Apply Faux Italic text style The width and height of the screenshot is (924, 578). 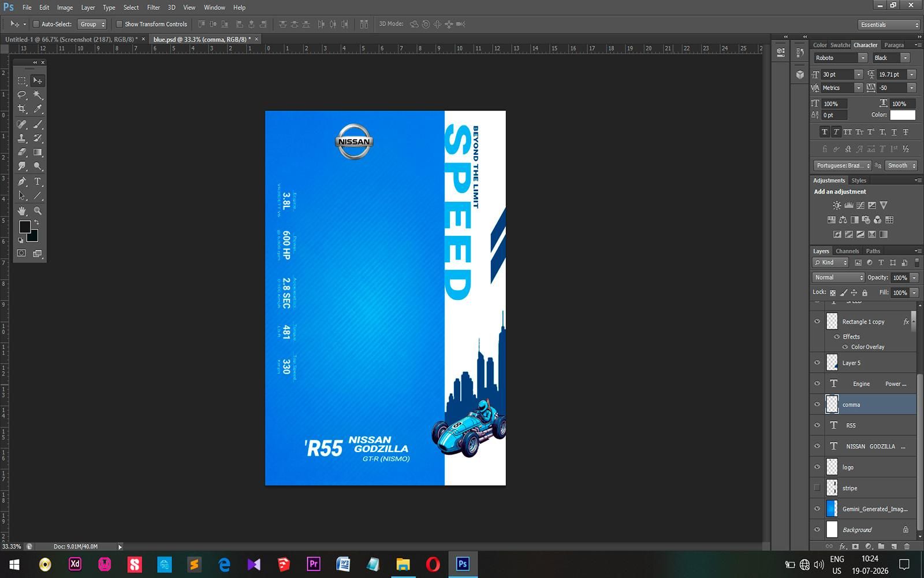(x=836, y=132)
